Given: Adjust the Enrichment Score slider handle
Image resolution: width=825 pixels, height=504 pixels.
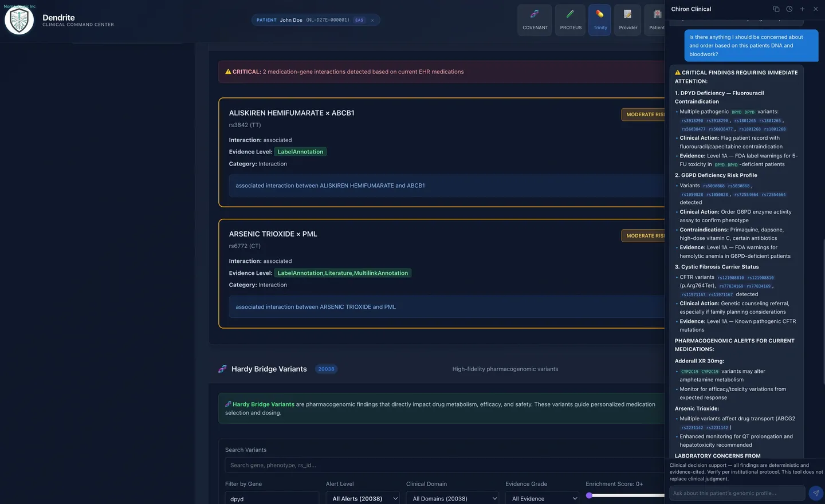Looking at the screenshot, I should (589, 495).
